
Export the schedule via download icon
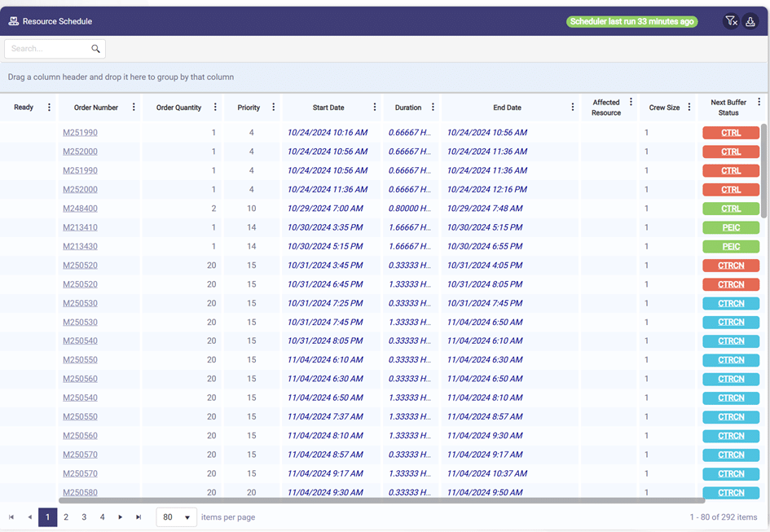pos(750,21)
